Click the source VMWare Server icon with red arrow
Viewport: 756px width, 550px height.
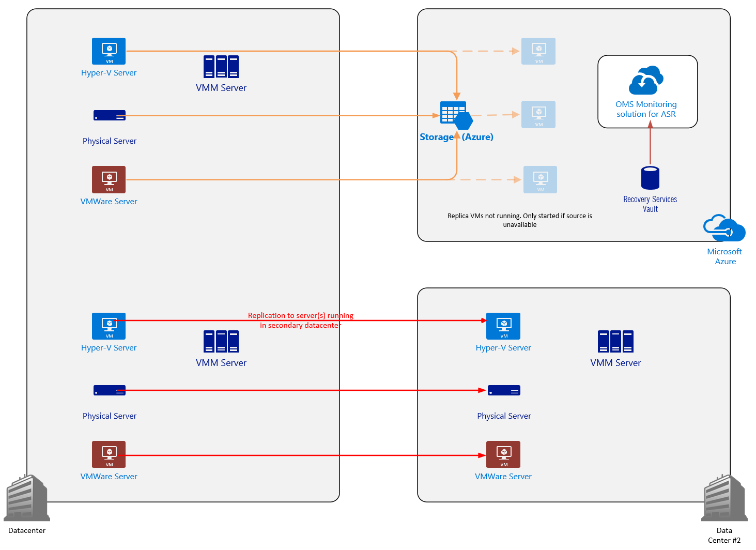click(x=109, y=454)
